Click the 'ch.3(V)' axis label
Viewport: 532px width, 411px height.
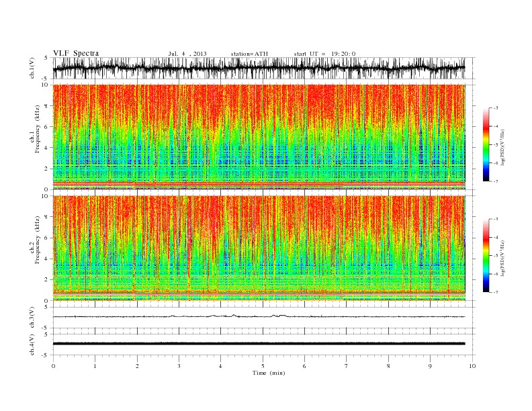coord(32,318)
